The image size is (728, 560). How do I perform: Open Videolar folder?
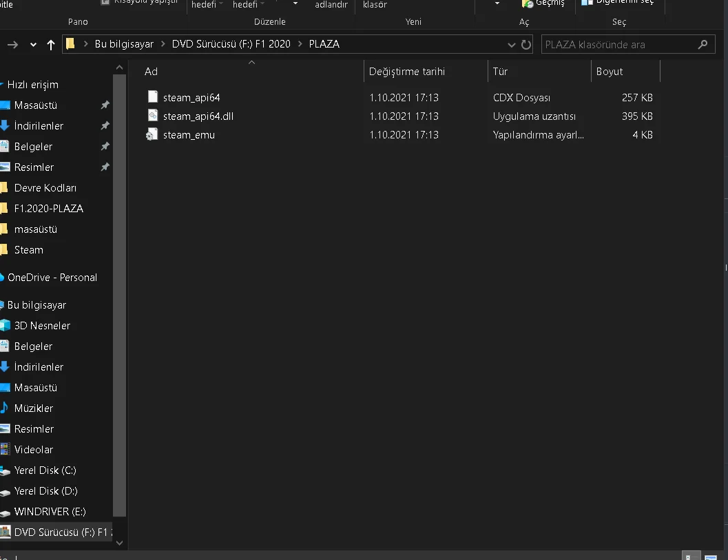pos(34,450)
